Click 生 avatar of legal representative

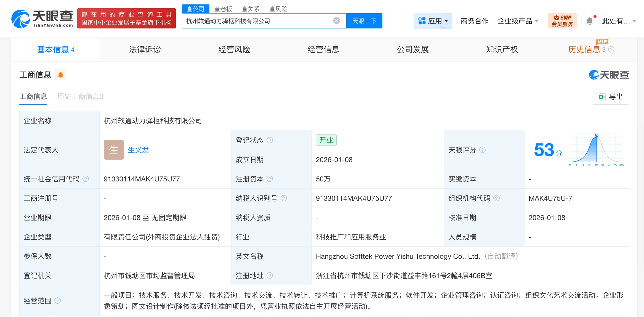click(x=114, y=150)
